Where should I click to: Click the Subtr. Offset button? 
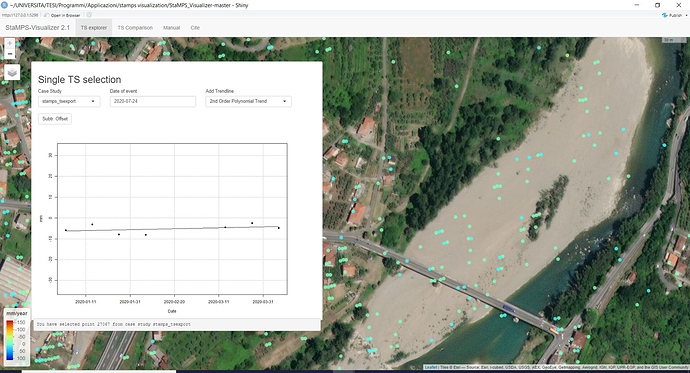coord(55,119)
